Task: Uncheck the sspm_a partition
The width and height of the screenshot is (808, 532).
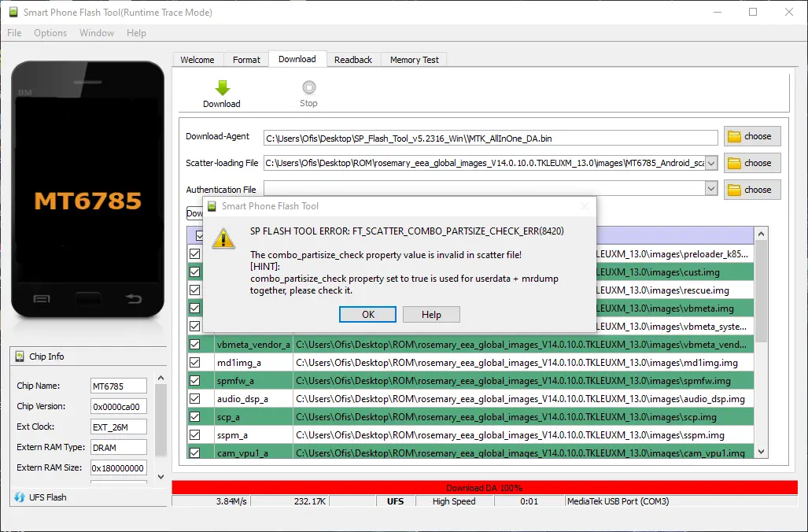Action: [195, 434]
